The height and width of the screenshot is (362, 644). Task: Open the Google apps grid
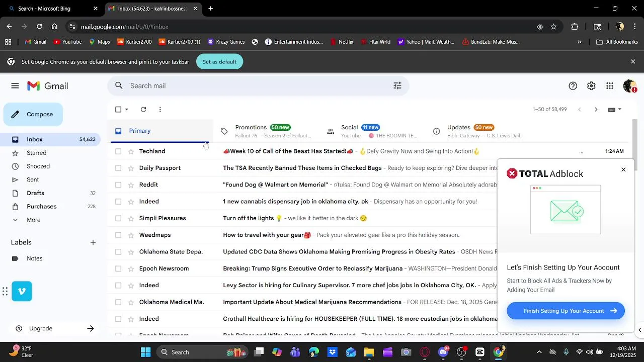610,86
